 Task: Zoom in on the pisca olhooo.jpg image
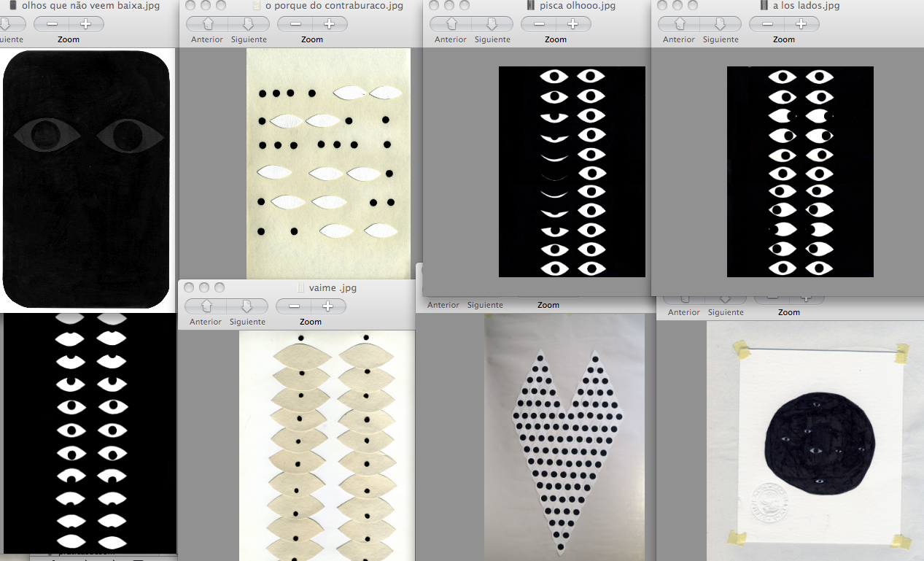point(572,24)
